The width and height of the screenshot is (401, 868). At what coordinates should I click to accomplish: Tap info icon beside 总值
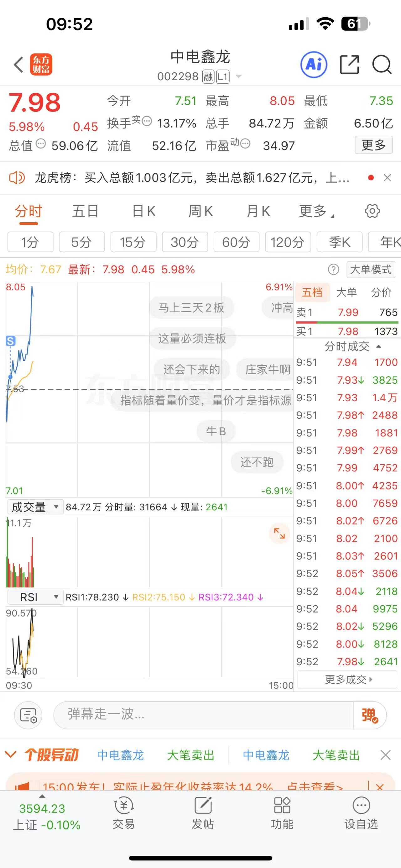[x=41, y=144]
